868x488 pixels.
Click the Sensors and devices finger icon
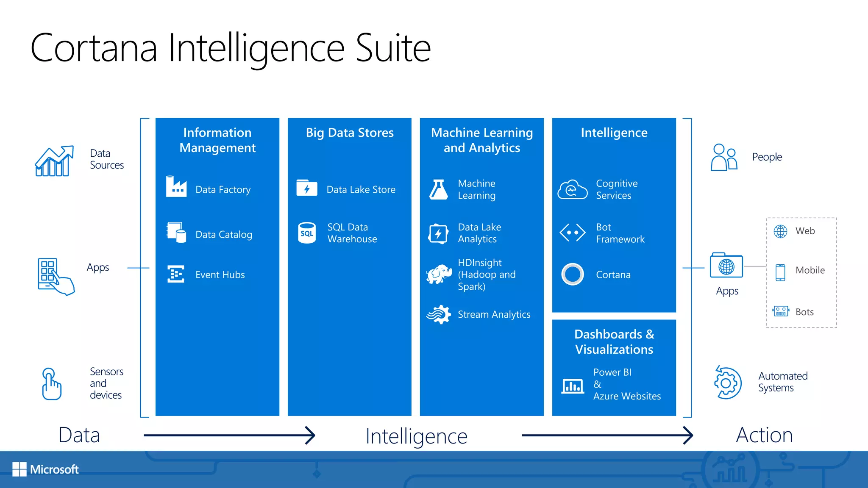point(51,384)
